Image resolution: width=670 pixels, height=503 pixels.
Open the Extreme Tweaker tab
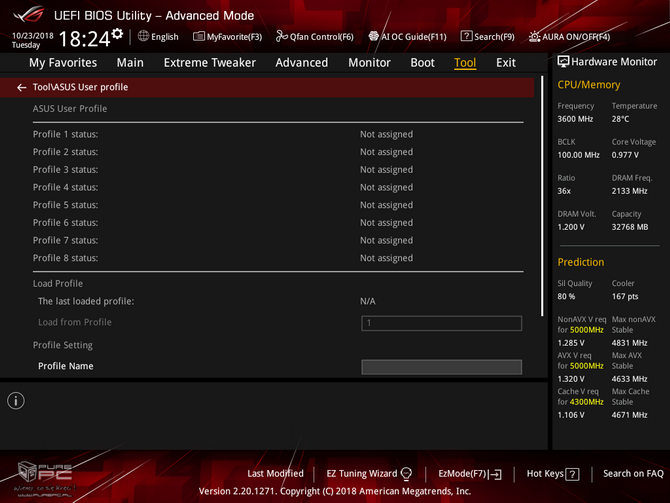point(209,63)
